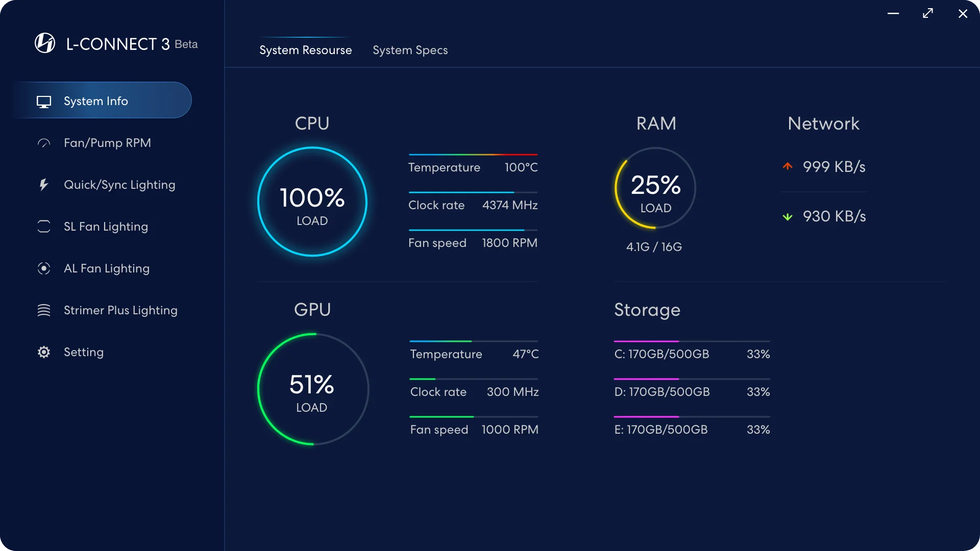The width and height of the screenshot is (980, 551).
Task: Select the System Resourse tab
Action: pos(305,50)
